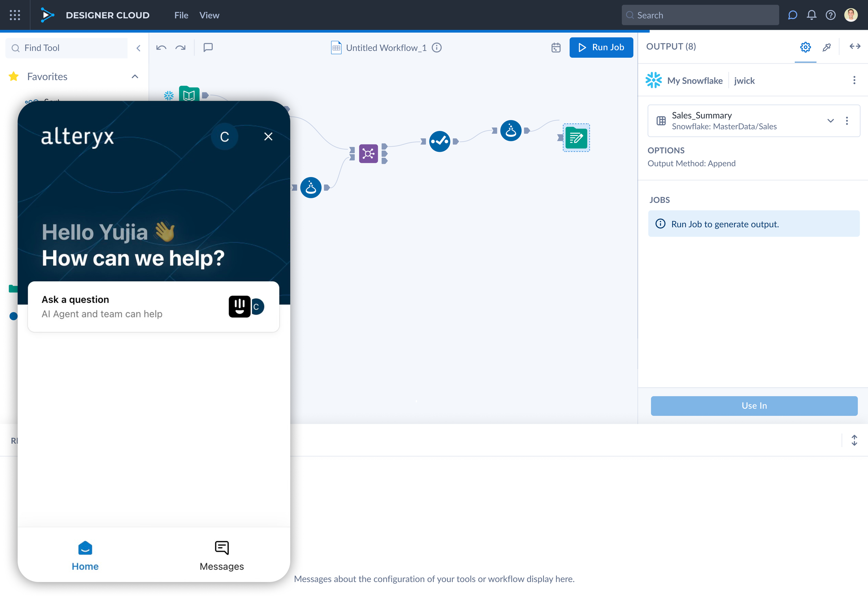This screenshot has height=597, width=868.
Task: Open the help question mark icon
Action: tap(830, 15)
